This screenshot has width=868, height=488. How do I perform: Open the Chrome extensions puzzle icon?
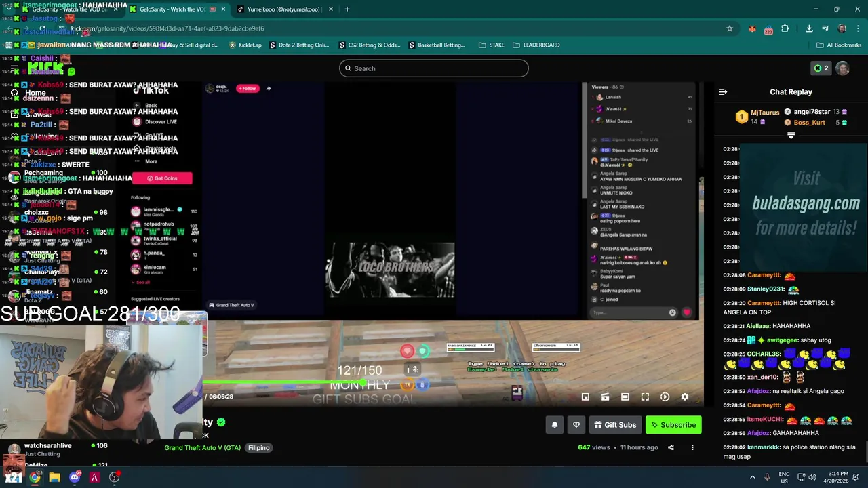point(785,28)
